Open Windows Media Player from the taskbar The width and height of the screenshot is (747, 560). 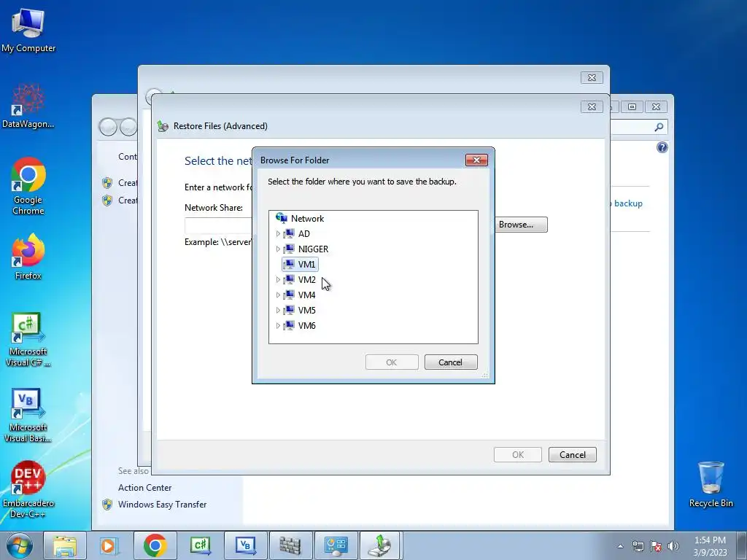(109, 545)
